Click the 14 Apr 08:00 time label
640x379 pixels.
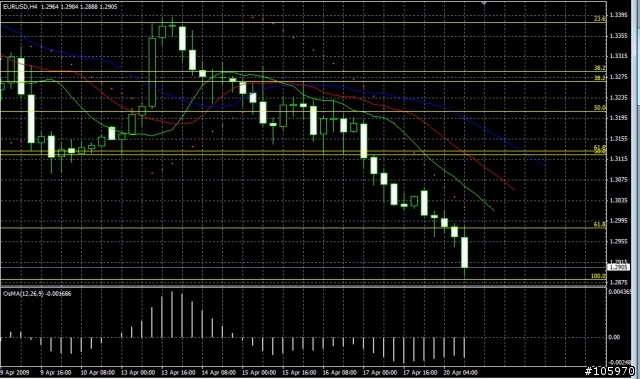pyautogui.click(x=218, y=372)
